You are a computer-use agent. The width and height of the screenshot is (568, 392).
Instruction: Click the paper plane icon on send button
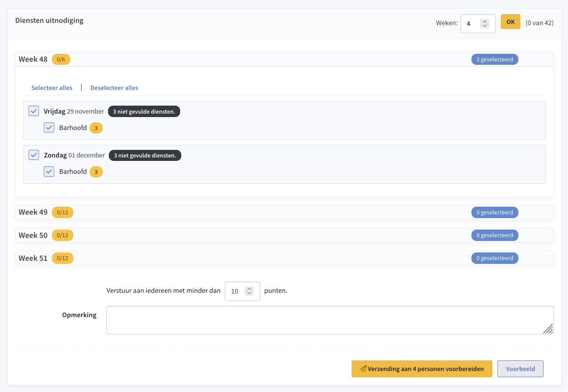point(363,369)
